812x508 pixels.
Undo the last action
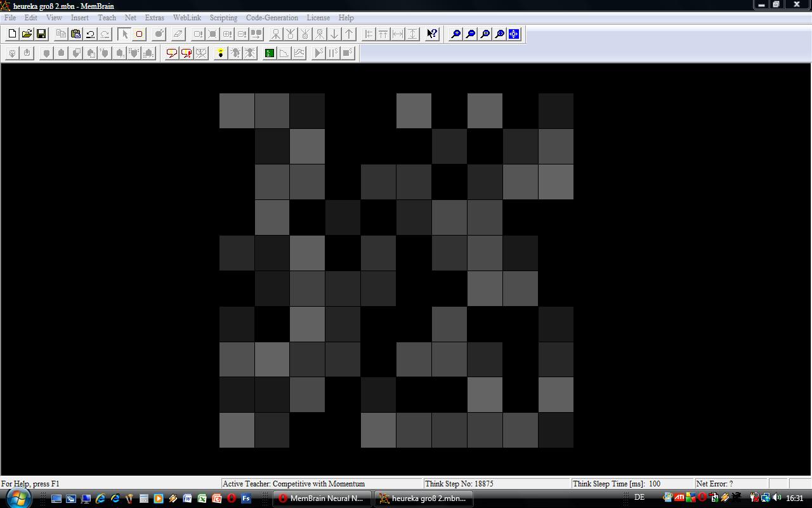click(x=90, y=34)
